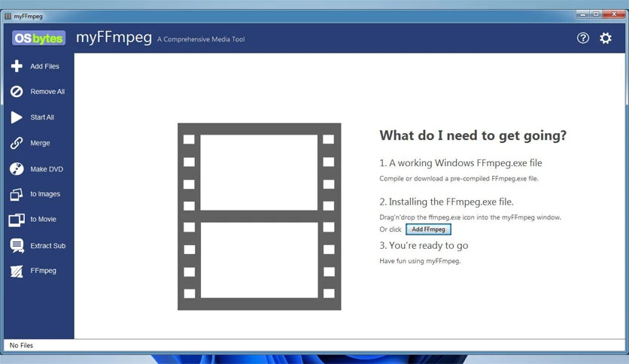
Task: Select the Add Files label
Action: [x=44, y=66]
